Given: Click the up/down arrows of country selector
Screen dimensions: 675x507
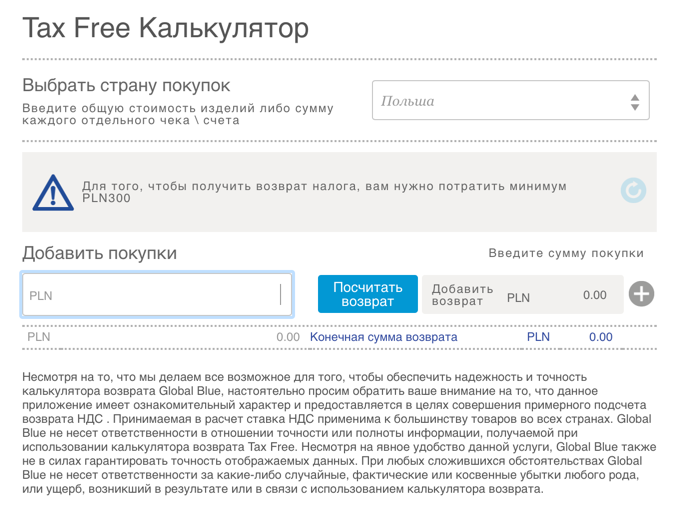Looking at the screenshot, I should (634, 102).
